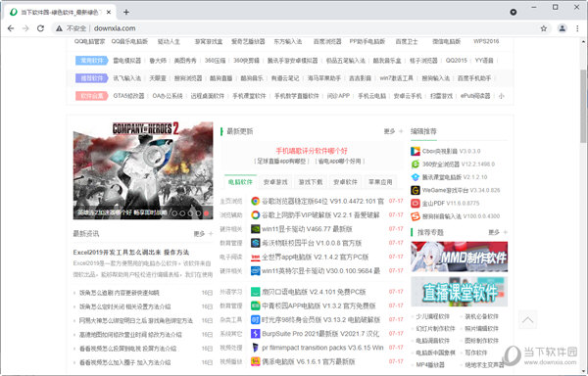Click the 360 V12.2.1498.0 recommended link

(459, 164)
